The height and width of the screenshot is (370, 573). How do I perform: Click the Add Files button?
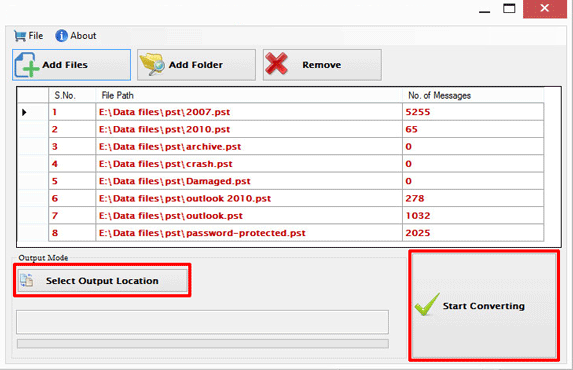click(72, 65)
